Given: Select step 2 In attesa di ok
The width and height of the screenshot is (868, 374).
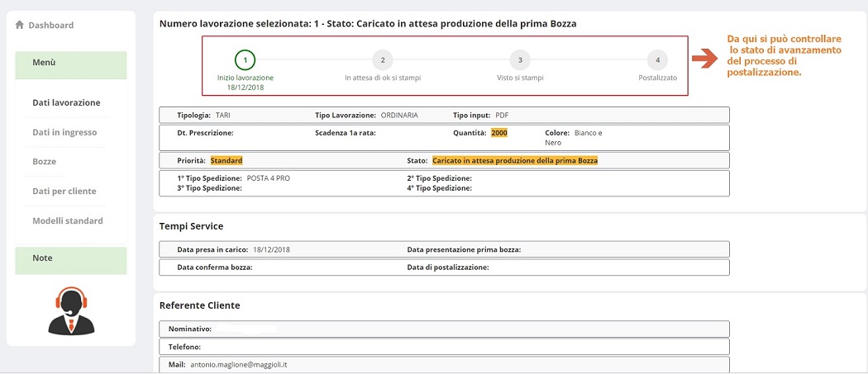Looking at the screenshot, I should pos(382,59).
